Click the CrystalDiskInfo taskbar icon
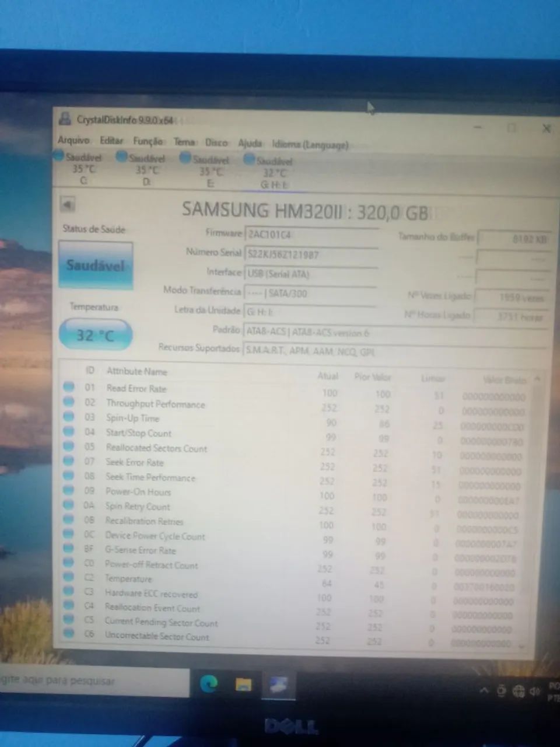The image size is (560, 747). point(278,686)
